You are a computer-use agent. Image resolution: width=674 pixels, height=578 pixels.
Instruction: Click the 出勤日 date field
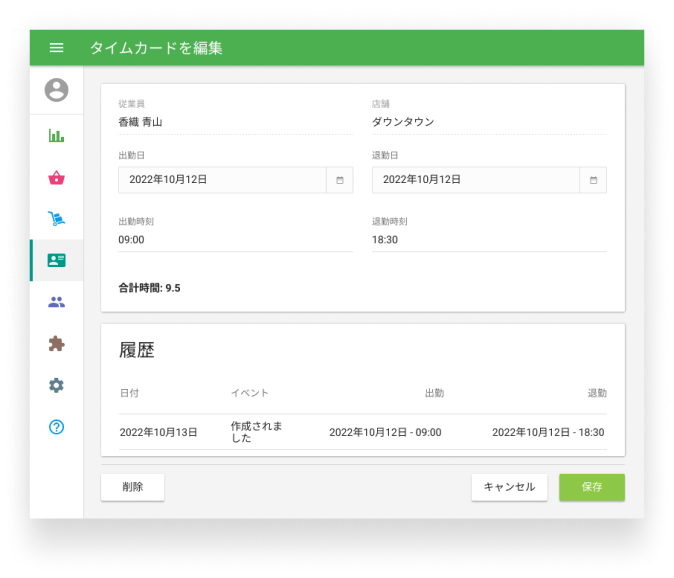coord(222,180)
